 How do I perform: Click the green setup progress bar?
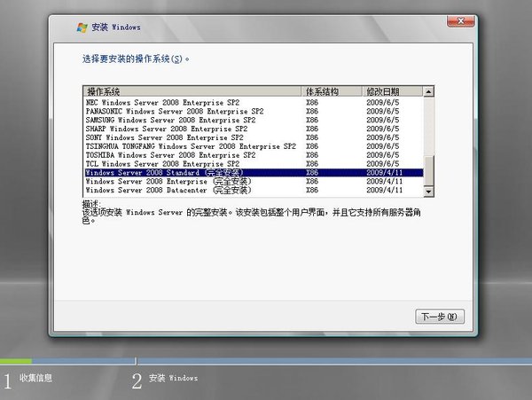coord(16,361)
